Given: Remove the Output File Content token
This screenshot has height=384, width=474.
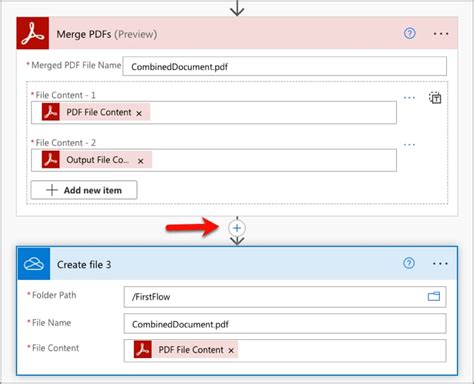Looking at the screenshot, I should click(141, 161).
